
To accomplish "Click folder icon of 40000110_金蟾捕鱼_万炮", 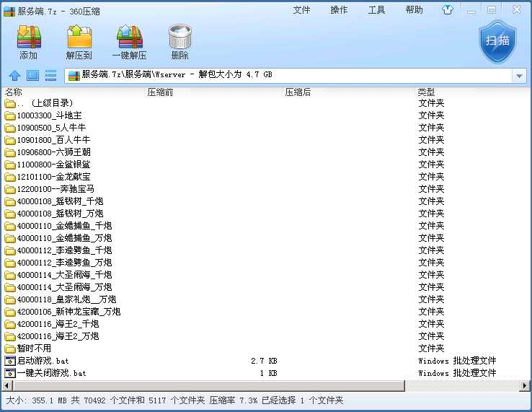I will point(10,238).
